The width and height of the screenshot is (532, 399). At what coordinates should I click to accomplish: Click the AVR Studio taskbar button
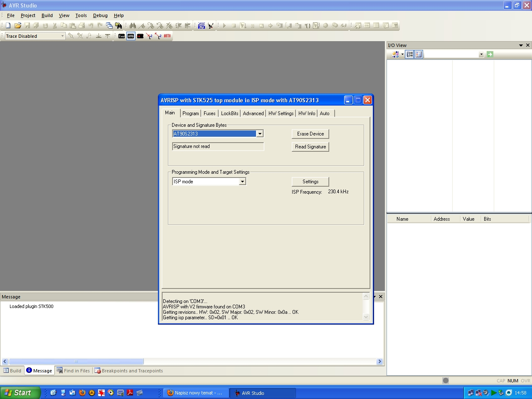coord(264,393)
